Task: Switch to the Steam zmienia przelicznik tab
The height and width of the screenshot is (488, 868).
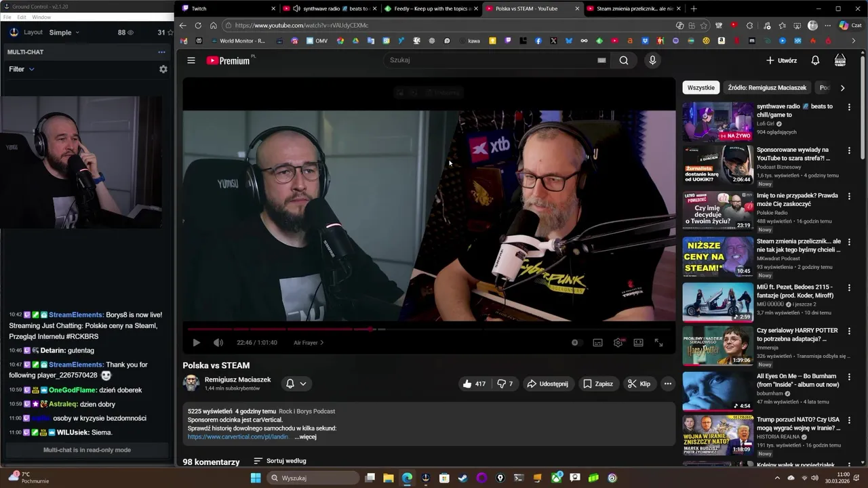Action: tap(634, 9)
